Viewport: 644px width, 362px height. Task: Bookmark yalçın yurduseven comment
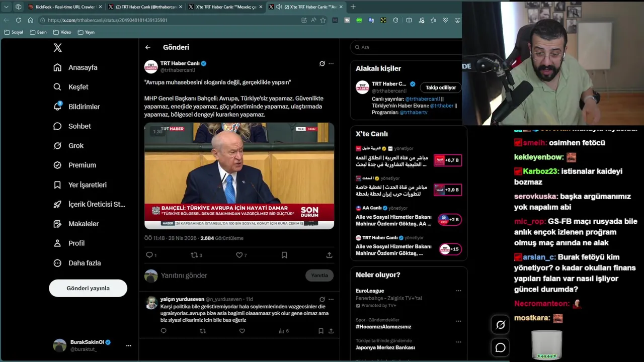click(320, 331)
